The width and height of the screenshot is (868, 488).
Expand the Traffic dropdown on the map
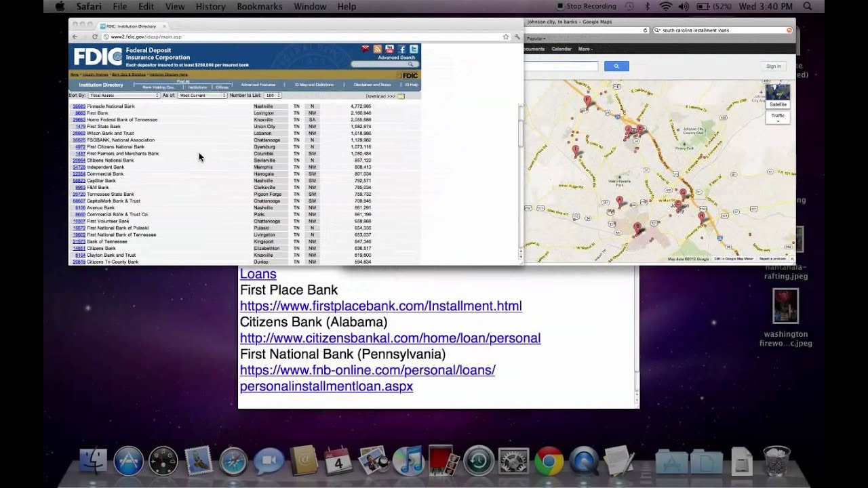pyautogui.click(x=778, y=117)
